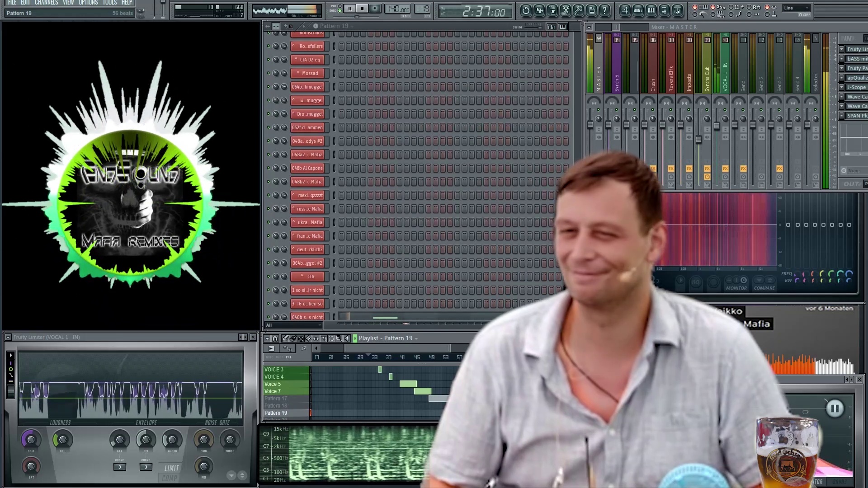Click the 048b Al Capone channel button

pos(307,168)
